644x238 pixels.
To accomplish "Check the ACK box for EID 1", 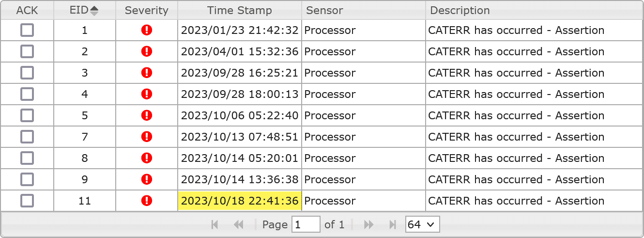I will point(27,30).
